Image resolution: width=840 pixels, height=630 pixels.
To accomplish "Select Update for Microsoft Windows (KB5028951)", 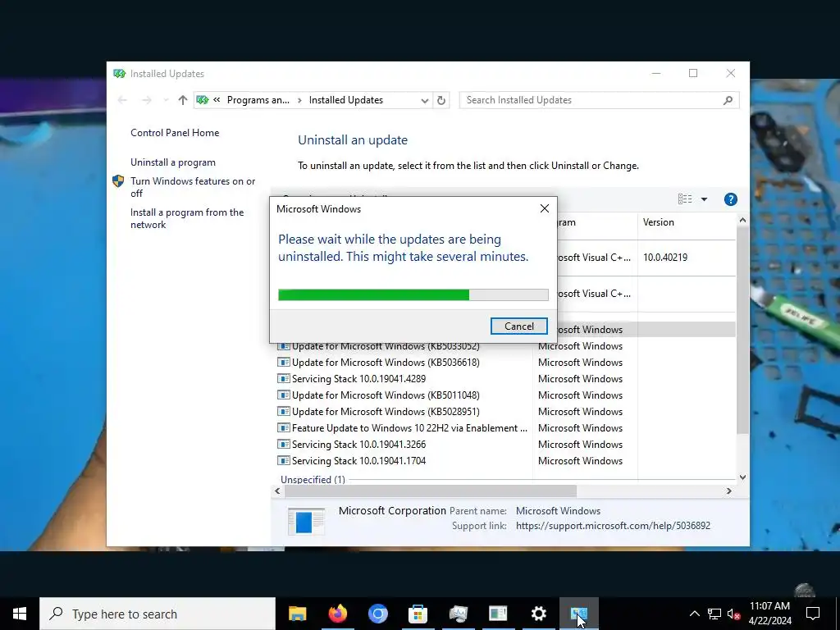I will coord(386,412).
